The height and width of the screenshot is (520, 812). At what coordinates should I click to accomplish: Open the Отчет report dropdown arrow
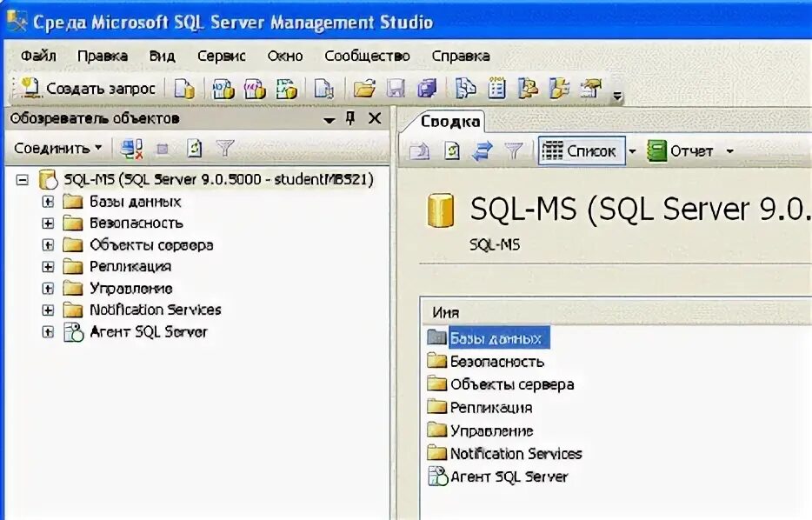(x=729, y=151)
